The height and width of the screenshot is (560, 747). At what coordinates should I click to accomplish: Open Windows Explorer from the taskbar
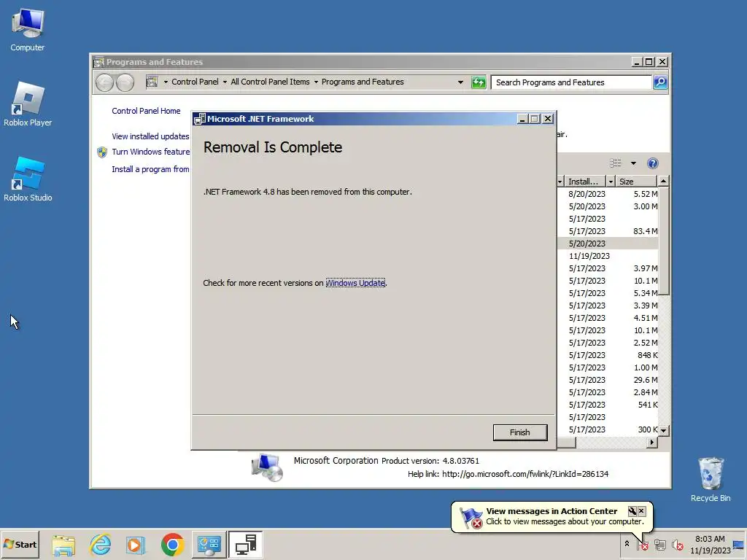click(63, 544)
